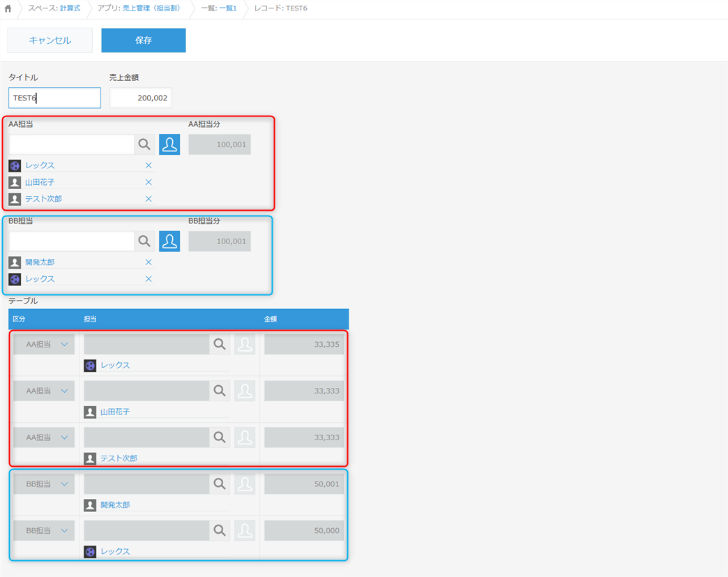Remove 山田花子 from AA担当 list
The width and height of the screenshot is (728, 577).
(149, 182)
